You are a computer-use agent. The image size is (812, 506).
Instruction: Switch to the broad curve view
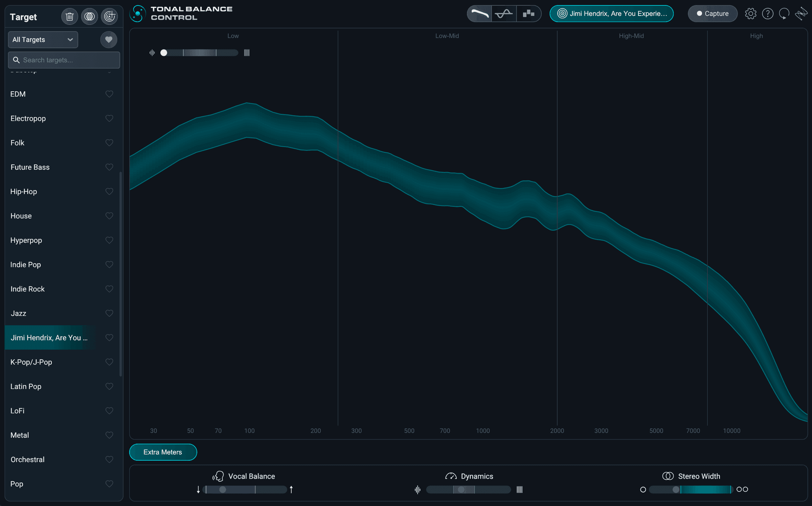pyautogui.click(x=479, y=14)
